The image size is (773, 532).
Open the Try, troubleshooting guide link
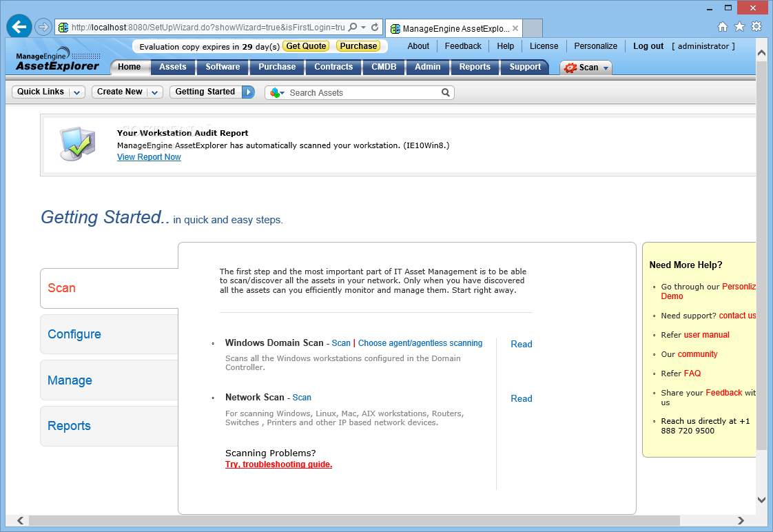coord(278,464)
